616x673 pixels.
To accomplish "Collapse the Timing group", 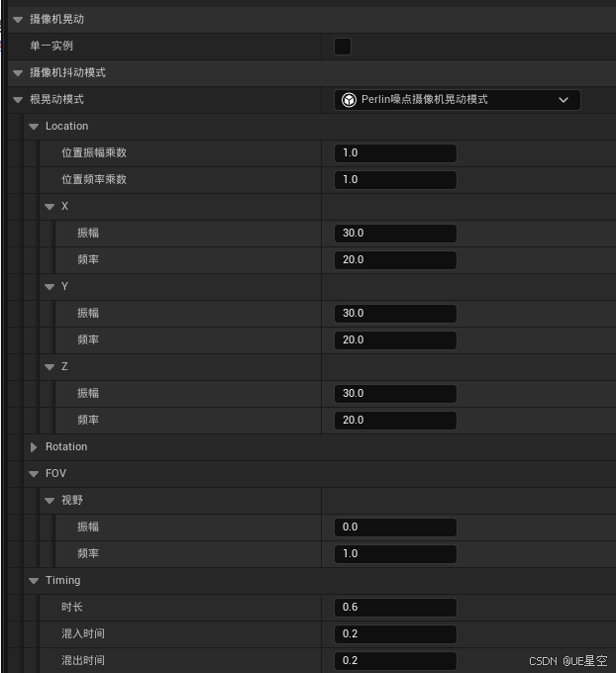I will pyautogui.click(x=34, y=581).
